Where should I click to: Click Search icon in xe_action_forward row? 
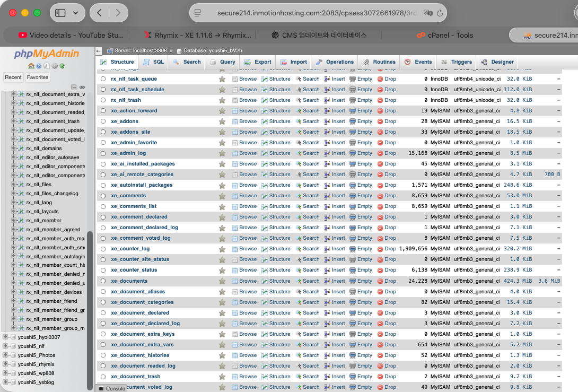299,111
